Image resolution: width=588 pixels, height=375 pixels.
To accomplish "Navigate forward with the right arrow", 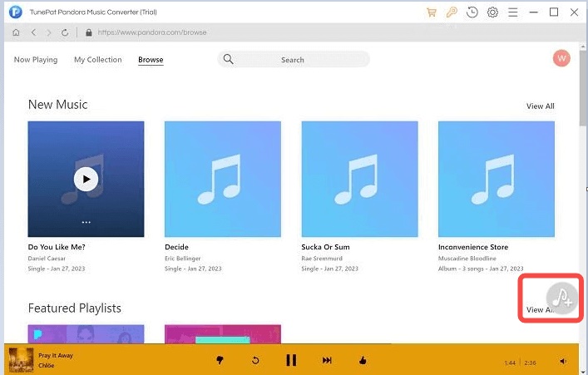I will (x=49, y=32).
